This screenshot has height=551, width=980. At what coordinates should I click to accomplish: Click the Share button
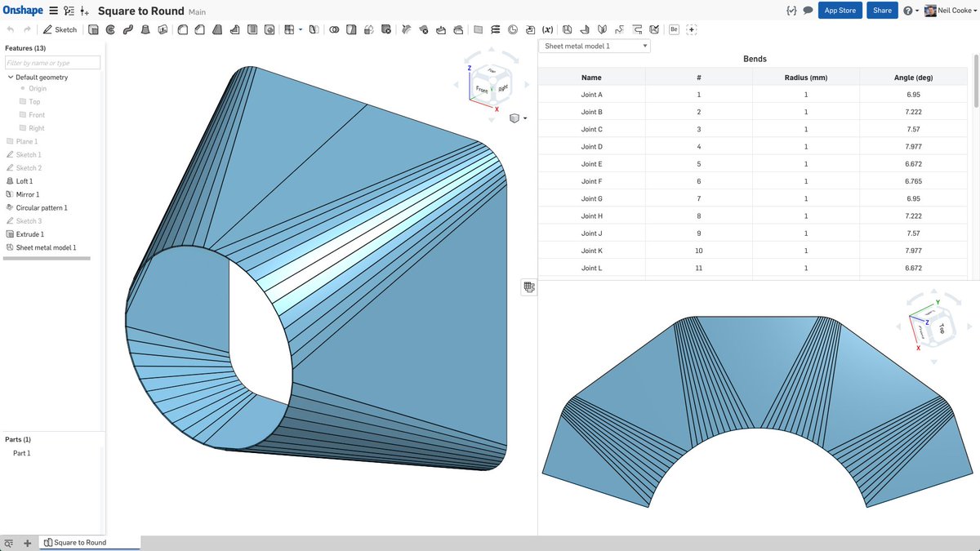click(882, 11)
